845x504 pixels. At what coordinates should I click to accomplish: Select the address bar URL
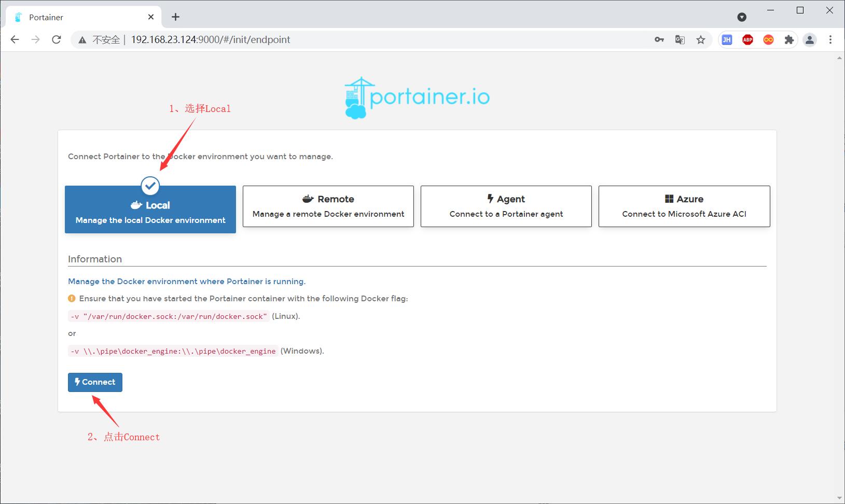[210, 39]
